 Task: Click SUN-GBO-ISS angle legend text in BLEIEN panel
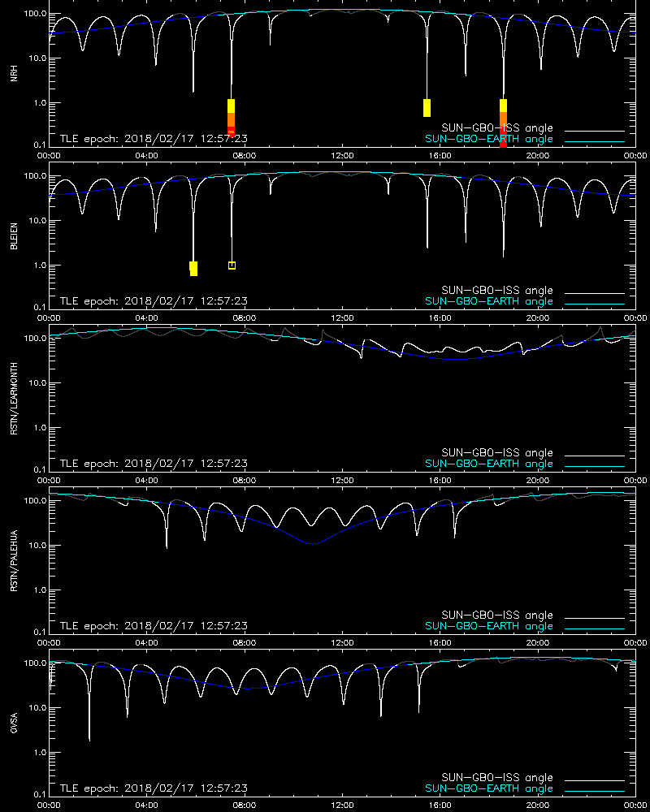click(x=497, y=291)
